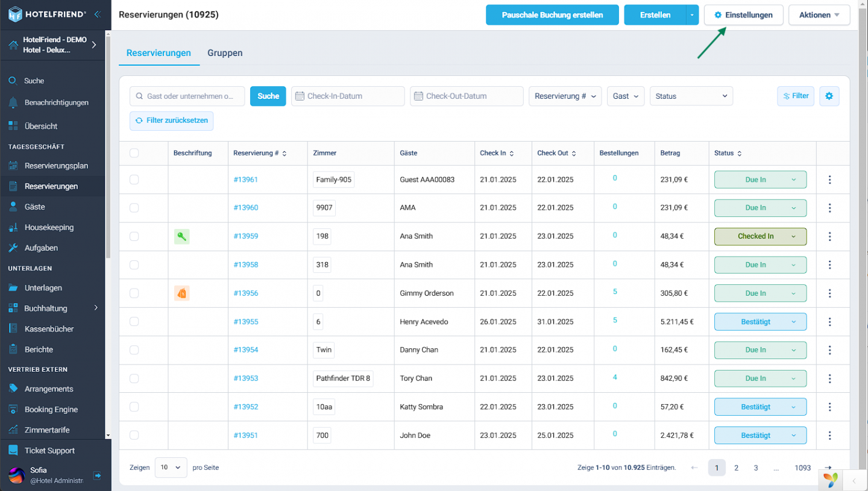
Task: Click the orange label icon on #13956
Action: point(182,293)
